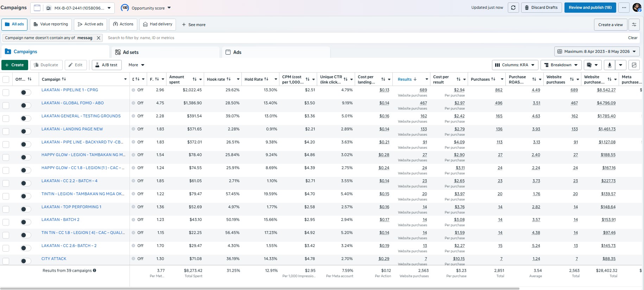
Task: Open the three-dots more options menu
Action: (624, 7)
